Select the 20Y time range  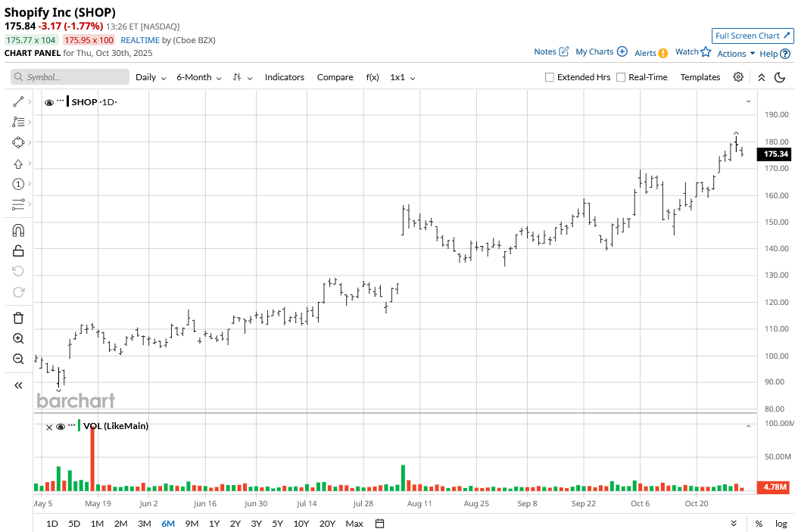[x=327, y=524]
